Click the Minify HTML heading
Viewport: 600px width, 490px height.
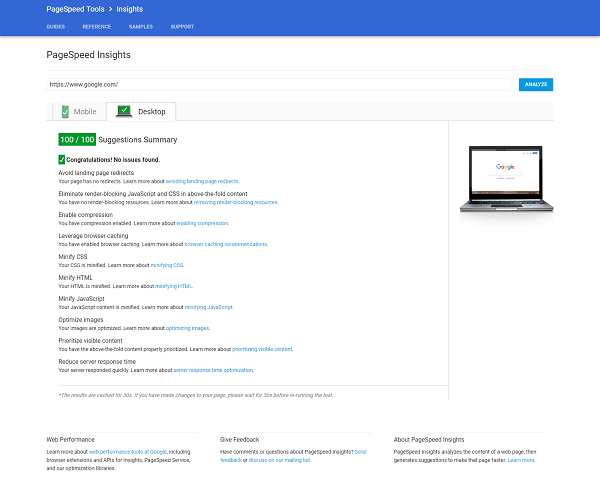coord(75,278)
